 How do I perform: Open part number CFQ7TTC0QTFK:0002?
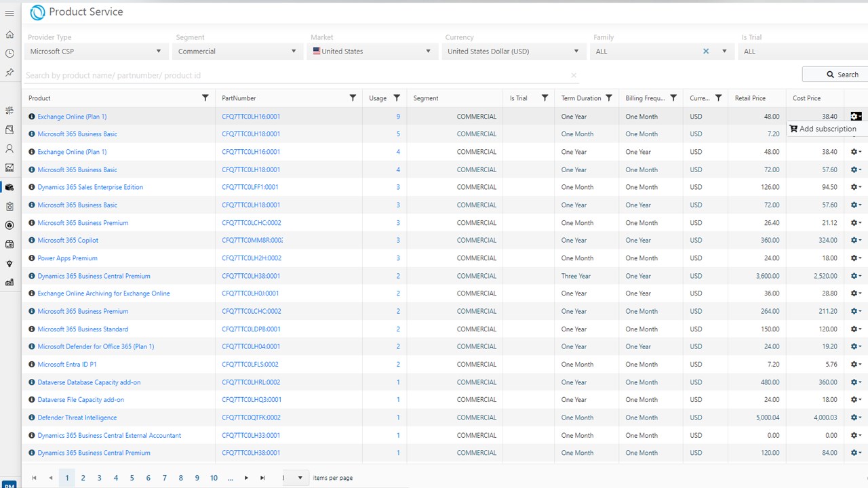pos(251,418)
